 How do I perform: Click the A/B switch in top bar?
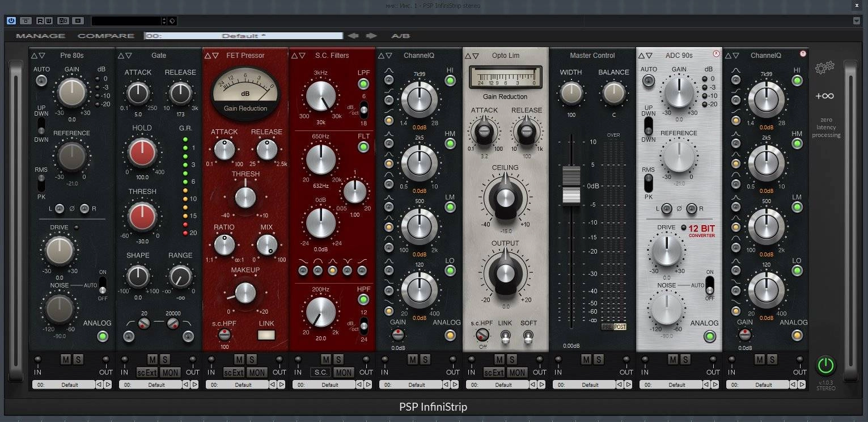tap(400, 36)
